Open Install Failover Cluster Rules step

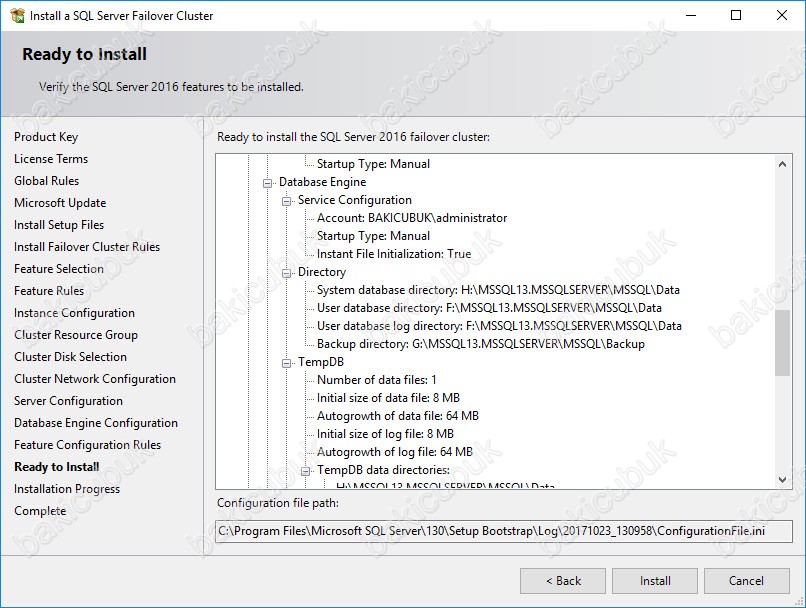click(x=87, y=247)
